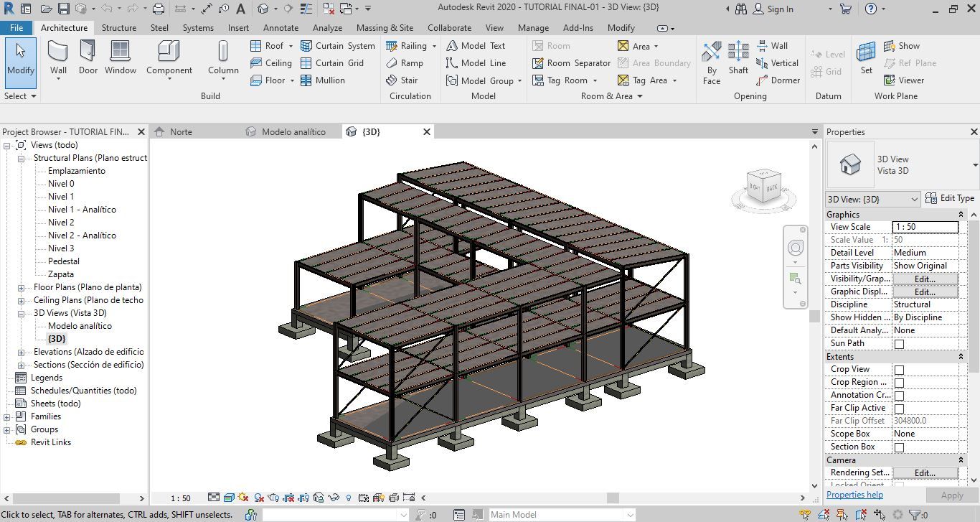
Task: Select the Column tool
Action: coord(223,58)
